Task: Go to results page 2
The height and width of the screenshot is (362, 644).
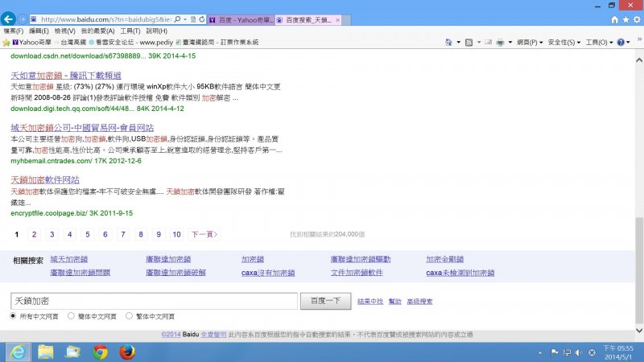Action: pyautogui.click(x=34, y=234)
